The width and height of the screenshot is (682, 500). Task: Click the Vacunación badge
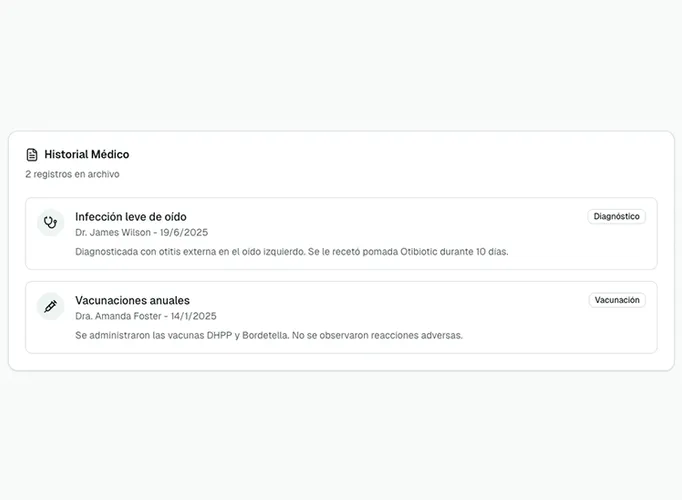pos(617,300)
